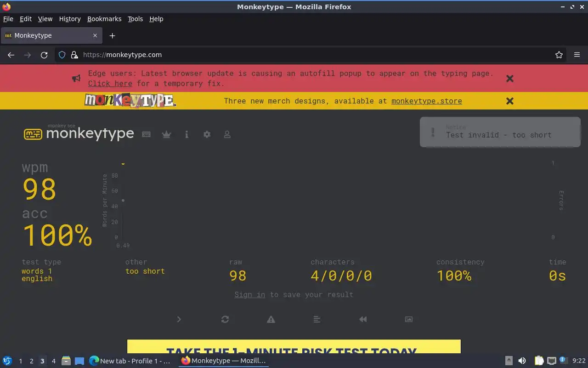
Task: Bookmark this page with star icon
Action: coord(559,55)
